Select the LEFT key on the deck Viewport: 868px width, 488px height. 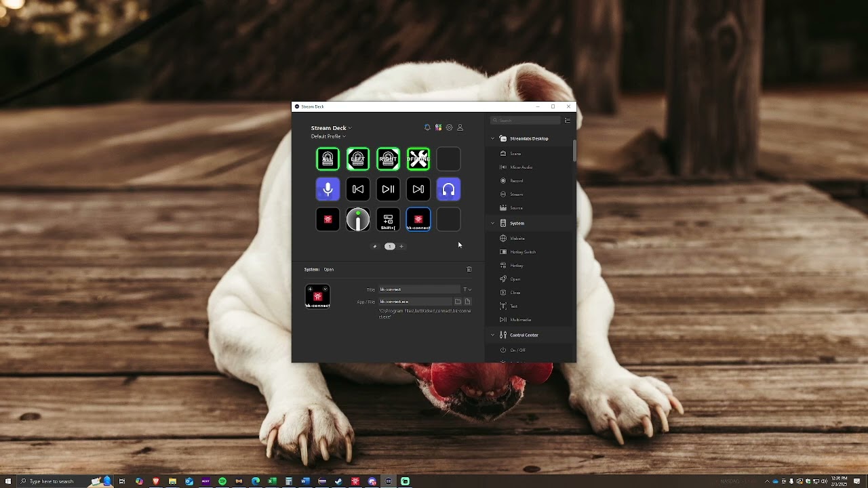pyautogui.click(x=358, y=159)
